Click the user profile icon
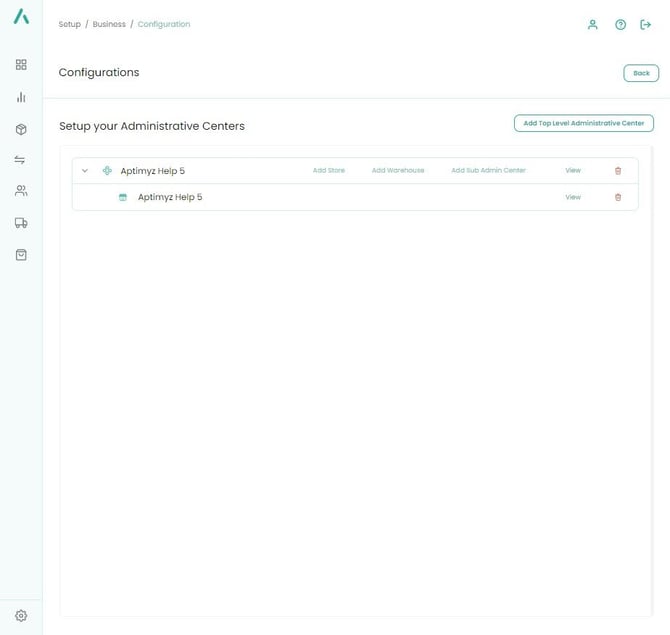The height and width of the screenshot is (635, 670). [592, 25]
